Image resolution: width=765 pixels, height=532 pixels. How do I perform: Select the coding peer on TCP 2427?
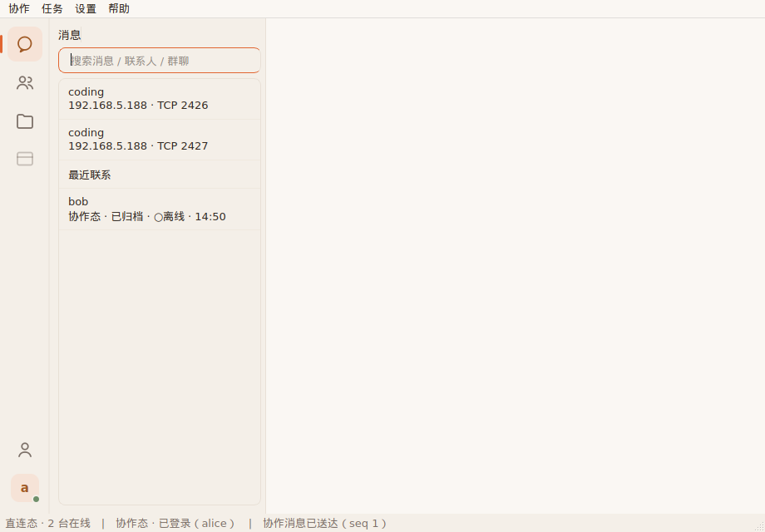160,140
